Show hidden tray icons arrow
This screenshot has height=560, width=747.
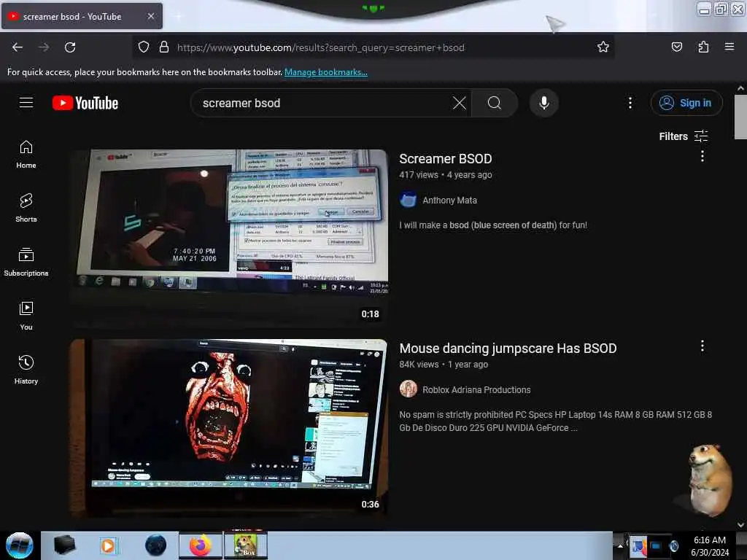click(620, 545)
